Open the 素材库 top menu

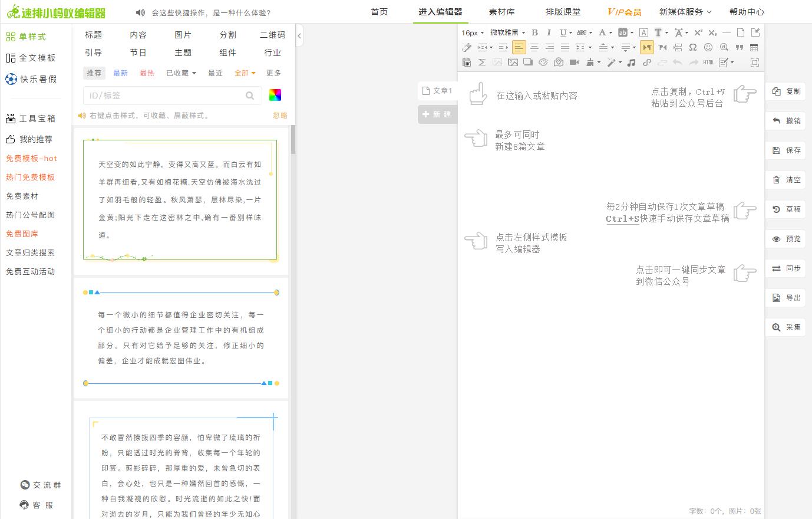tap(501, 12)
